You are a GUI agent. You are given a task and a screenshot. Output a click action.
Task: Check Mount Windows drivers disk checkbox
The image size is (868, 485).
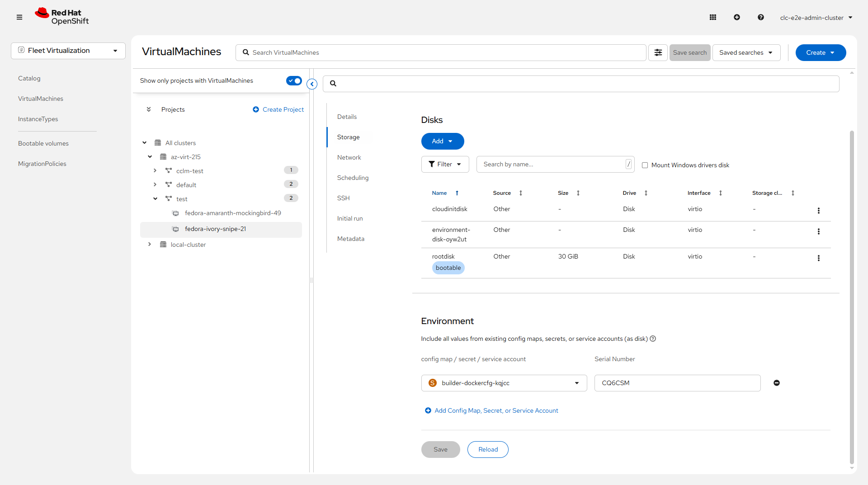coord(645,165)
